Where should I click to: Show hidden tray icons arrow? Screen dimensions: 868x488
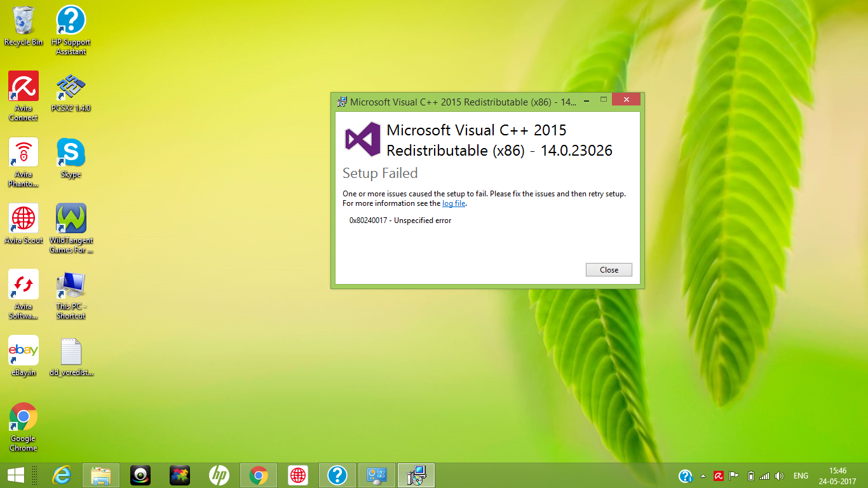click(703, 475)
